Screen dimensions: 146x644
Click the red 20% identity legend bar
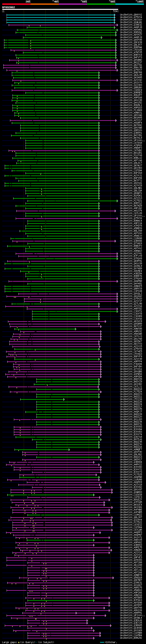coord(16,4)
